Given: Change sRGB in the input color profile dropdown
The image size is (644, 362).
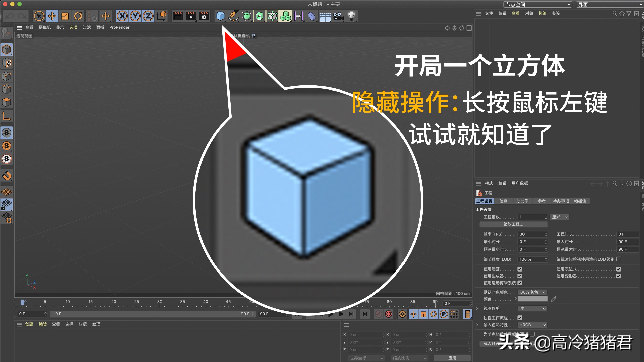Looking at the screenshot, I should (532, 325).
